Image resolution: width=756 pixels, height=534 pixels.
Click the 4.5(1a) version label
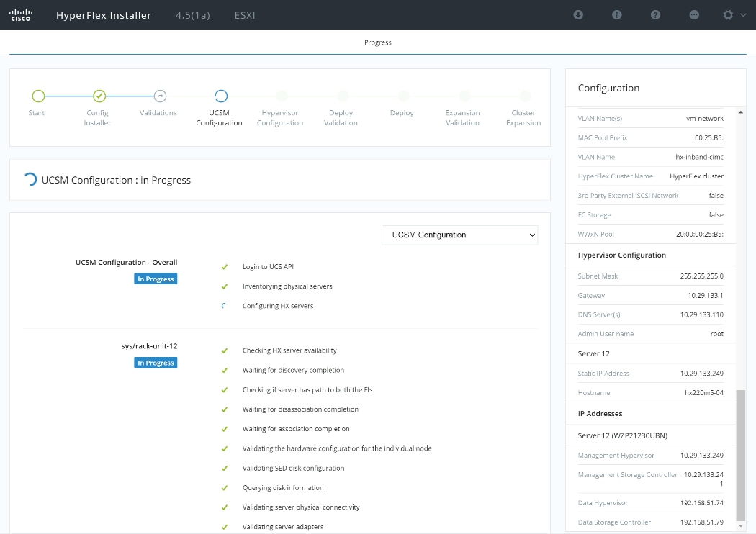[x=193, y=15]
